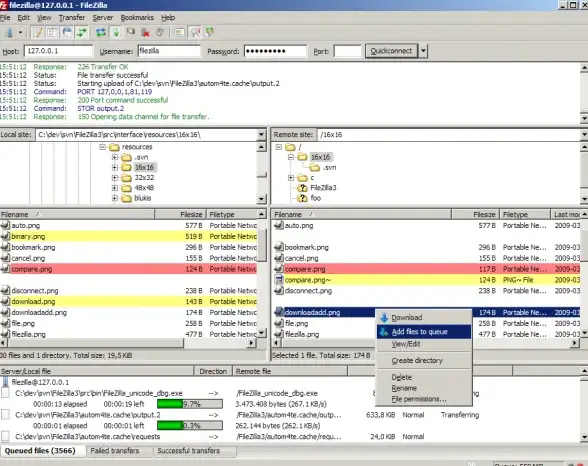This screenshot has width=588, height=466.
Task: Collapse the remote 16x16 folder node
Action: point(291,157)
